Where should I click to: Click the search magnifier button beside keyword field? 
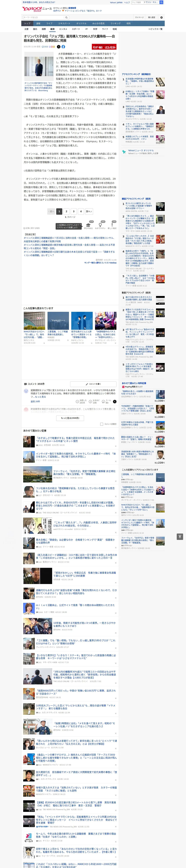point(66,18)
